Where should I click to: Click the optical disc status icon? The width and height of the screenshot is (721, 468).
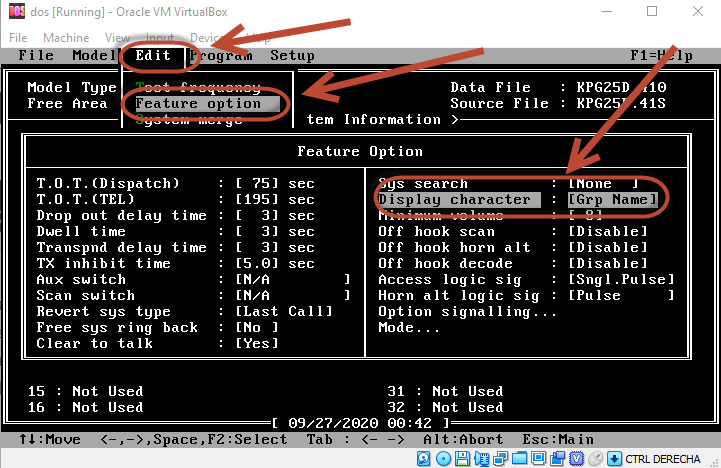pyautogui.click(x=443, y=458)
